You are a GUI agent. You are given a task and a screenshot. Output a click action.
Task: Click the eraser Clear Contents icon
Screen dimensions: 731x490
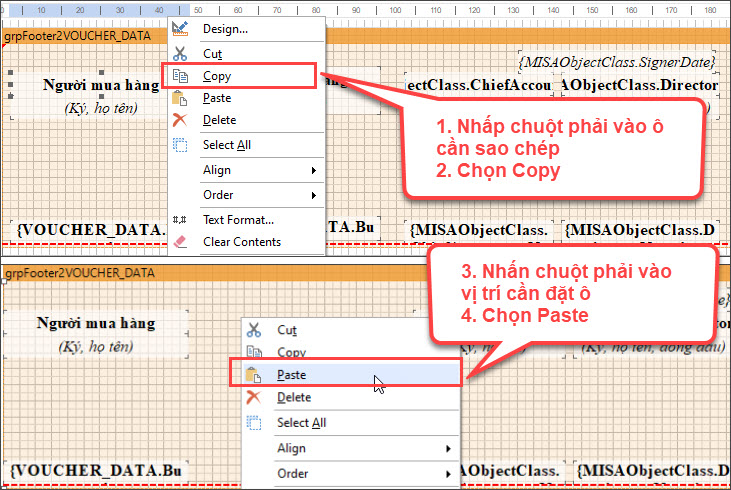(180, 242)
